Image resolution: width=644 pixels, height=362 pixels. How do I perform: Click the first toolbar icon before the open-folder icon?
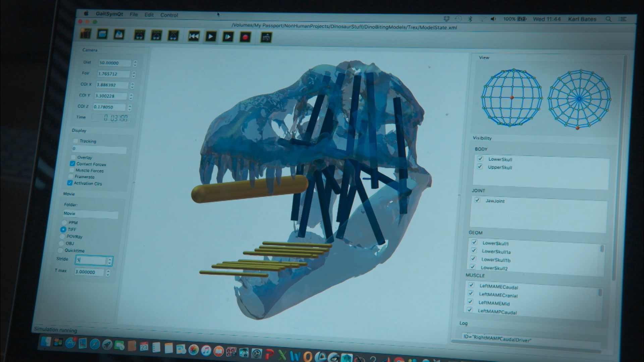click(86, 34)
